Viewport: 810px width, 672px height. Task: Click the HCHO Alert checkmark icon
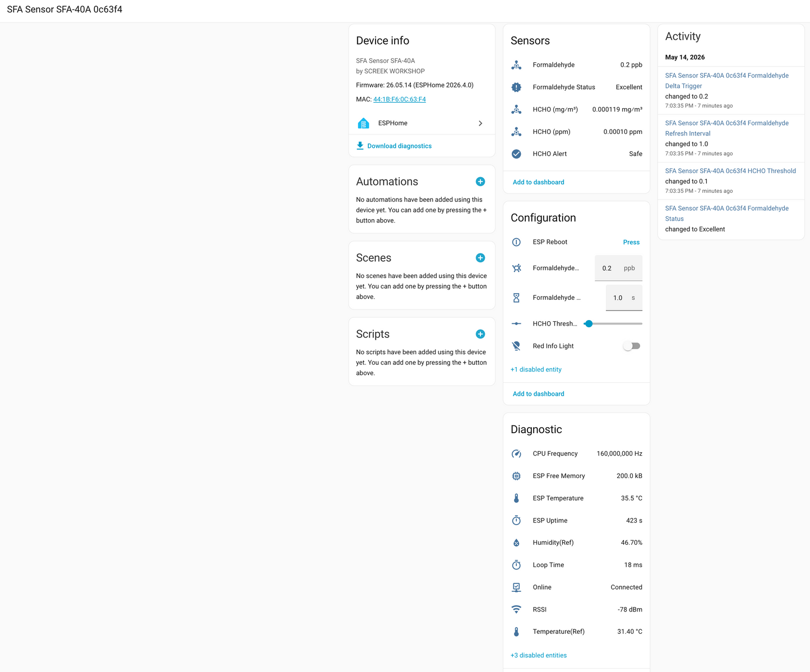pos(516,154)
